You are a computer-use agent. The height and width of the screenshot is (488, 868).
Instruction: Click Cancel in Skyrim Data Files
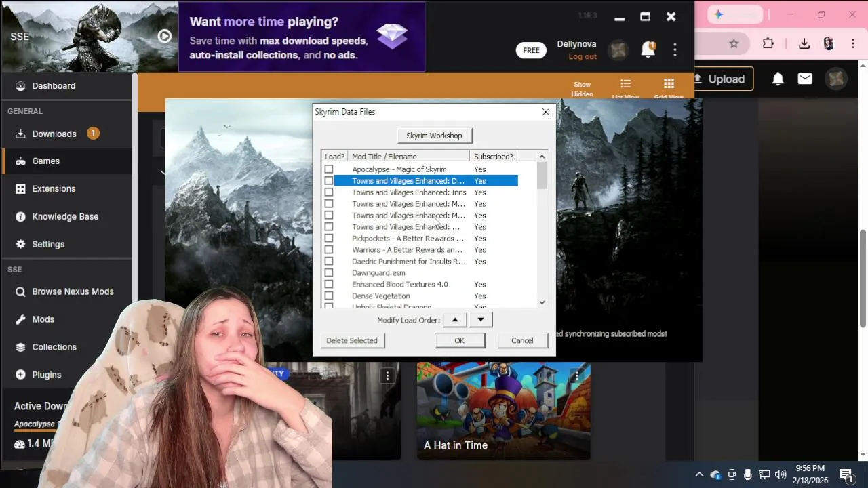522,340
